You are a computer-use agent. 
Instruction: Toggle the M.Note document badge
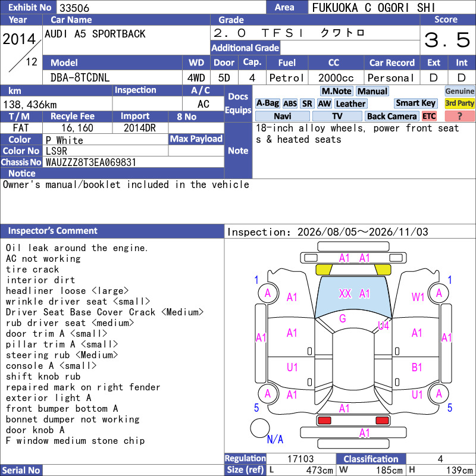(336, 91)
